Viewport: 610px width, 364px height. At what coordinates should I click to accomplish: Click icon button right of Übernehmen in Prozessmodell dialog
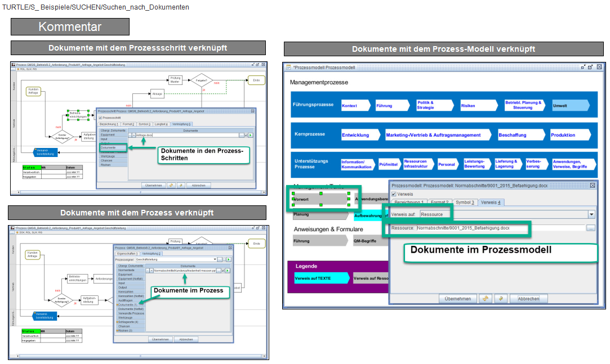[485, 298]
